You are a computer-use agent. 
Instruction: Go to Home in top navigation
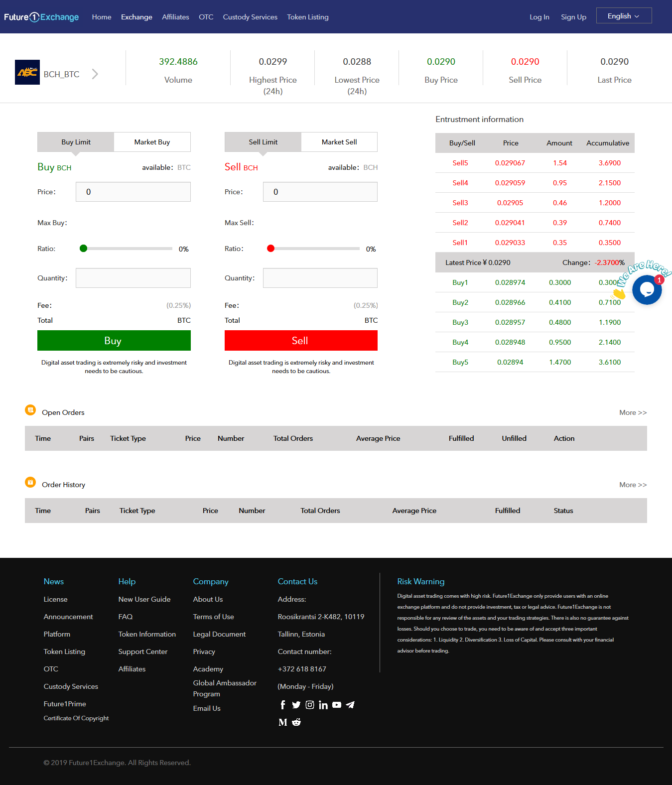pyautogui.click(x=102, y=17)
